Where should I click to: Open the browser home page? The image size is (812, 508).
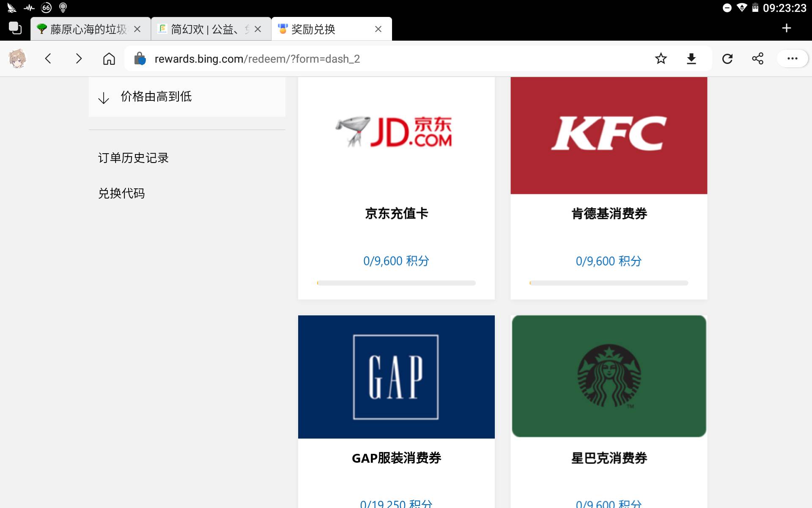pyautogui.click(x=109, y=59)
